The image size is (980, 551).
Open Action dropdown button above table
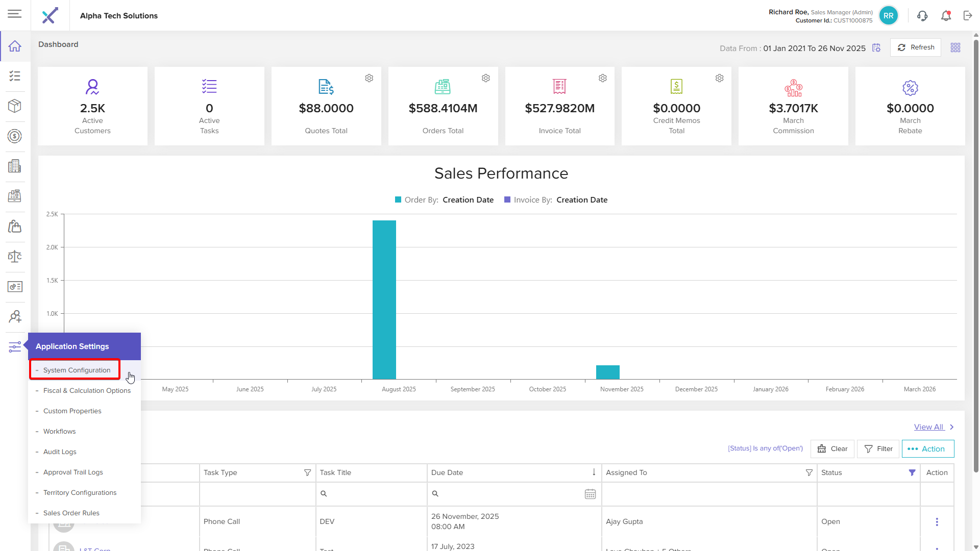pos(927,449)
